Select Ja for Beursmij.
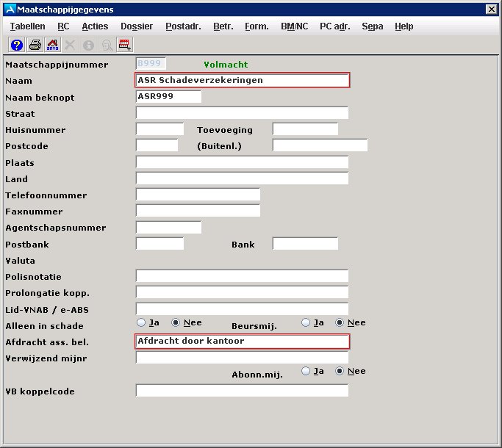 click(306, 322)
